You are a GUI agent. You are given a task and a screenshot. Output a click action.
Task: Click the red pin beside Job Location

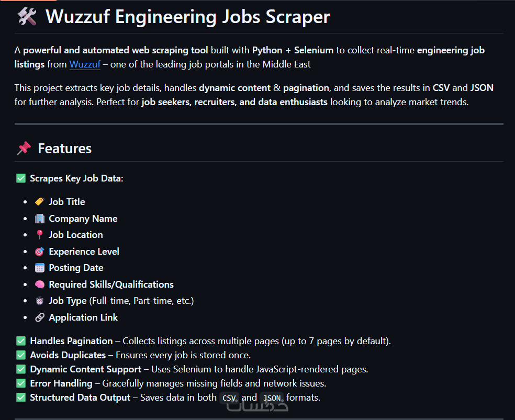click(39, 235)
